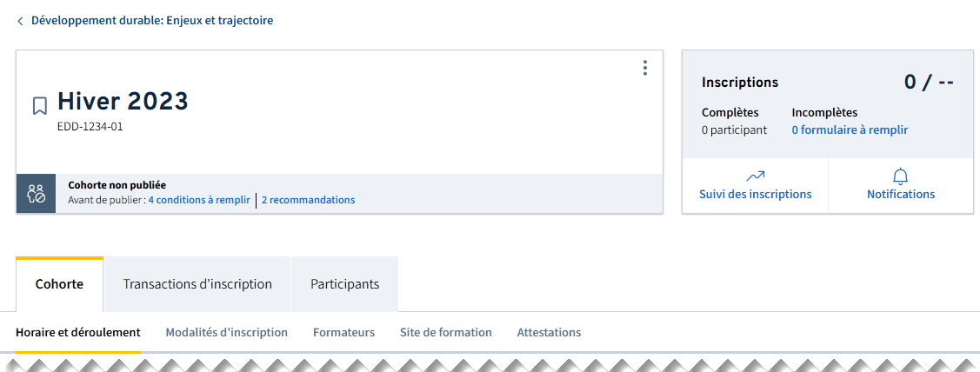Click 'Suivi des inscriptions' button
980x372 pixels.
[755, 195]
